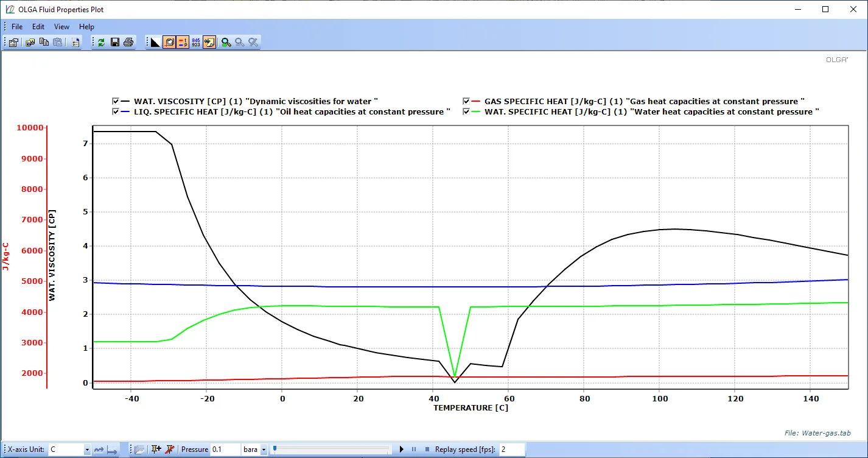
Task: Click the OLGA app icon in title bar
Action: click(9, 9)
